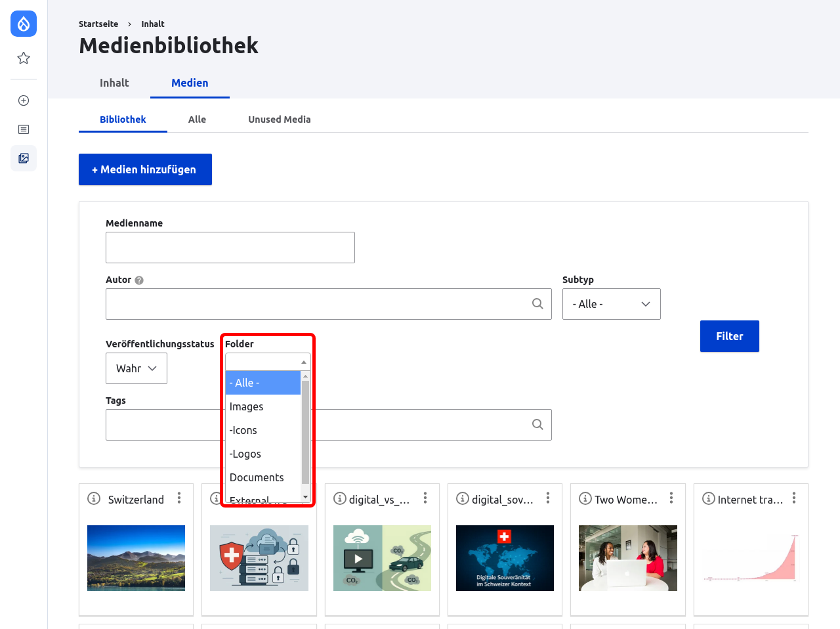Screen dimensions: 840x629
Task: Show info for the Switzerland media item
Action: pos(94,498)
